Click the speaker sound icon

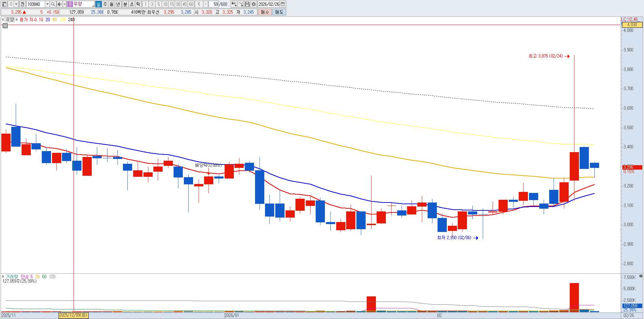tap(60, 4)
